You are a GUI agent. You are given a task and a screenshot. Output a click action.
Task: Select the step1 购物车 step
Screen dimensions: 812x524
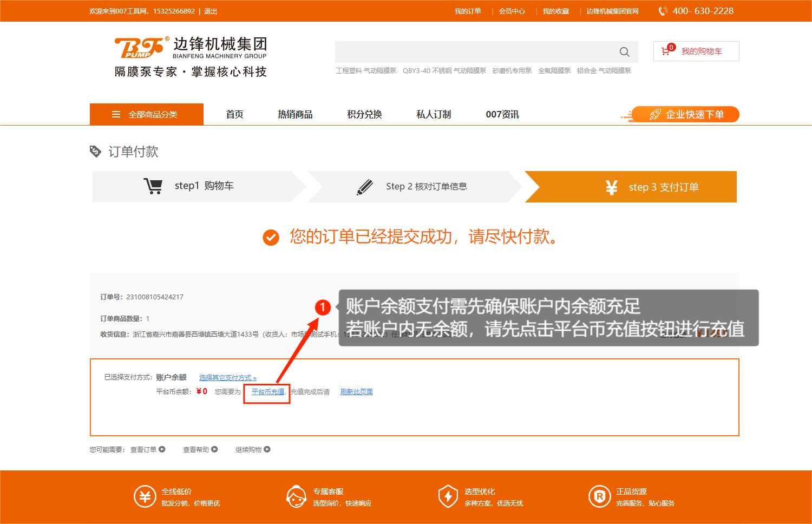pyautogui.click(x=199, y=186)
